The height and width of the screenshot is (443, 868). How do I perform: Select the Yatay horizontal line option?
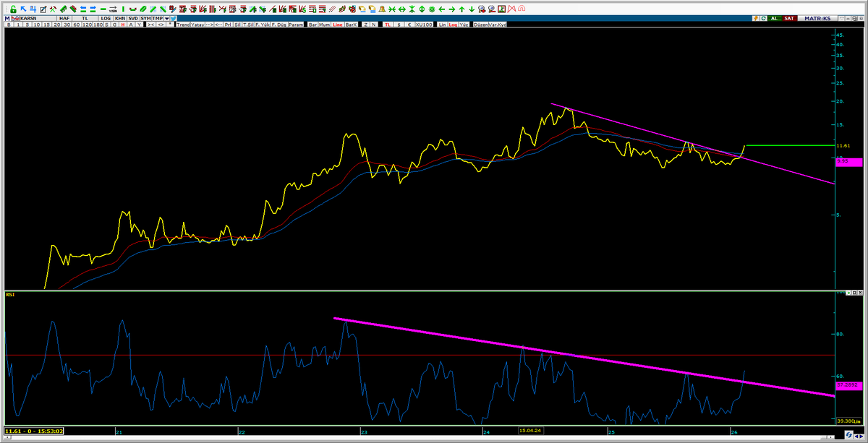tap(197, 25)
